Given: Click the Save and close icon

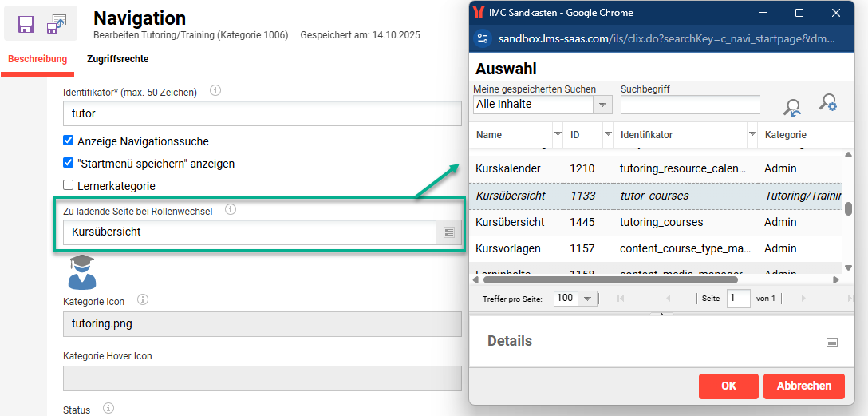Looking at the screenshot, I should tap(57, 24).
